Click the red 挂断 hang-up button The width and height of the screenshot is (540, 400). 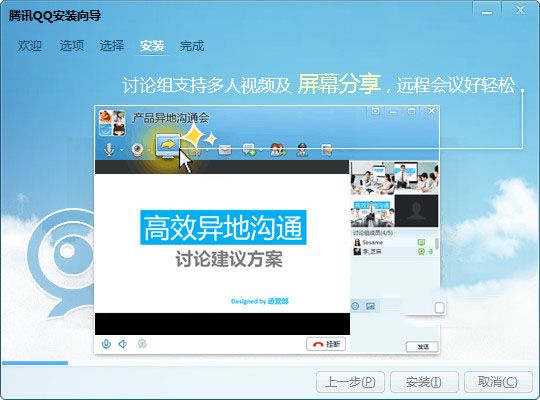click(326, 344)
